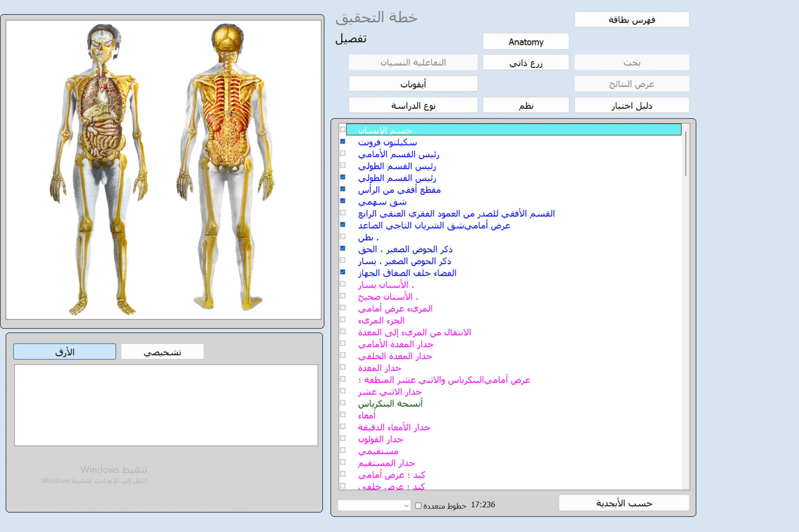Uncheck the سكيلتون فرونت checkbox
This screenshot has width=799, height=532.
[343, 141]
